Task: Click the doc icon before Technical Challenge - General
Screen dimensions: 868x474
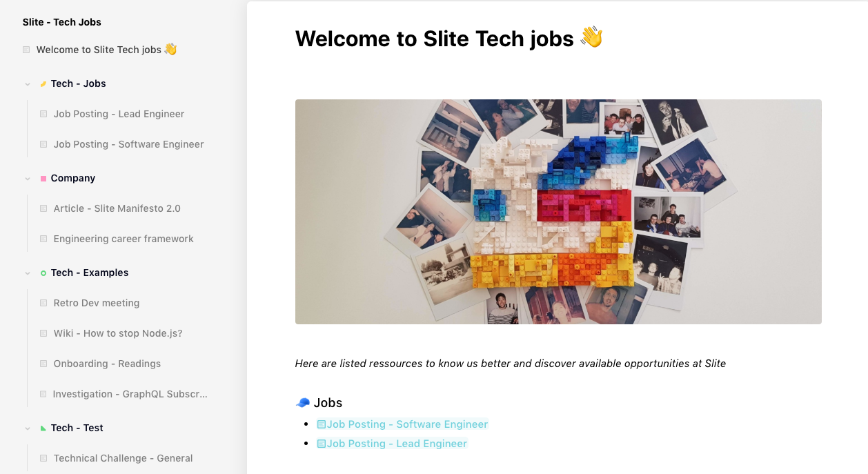Action: click(43, 459)
